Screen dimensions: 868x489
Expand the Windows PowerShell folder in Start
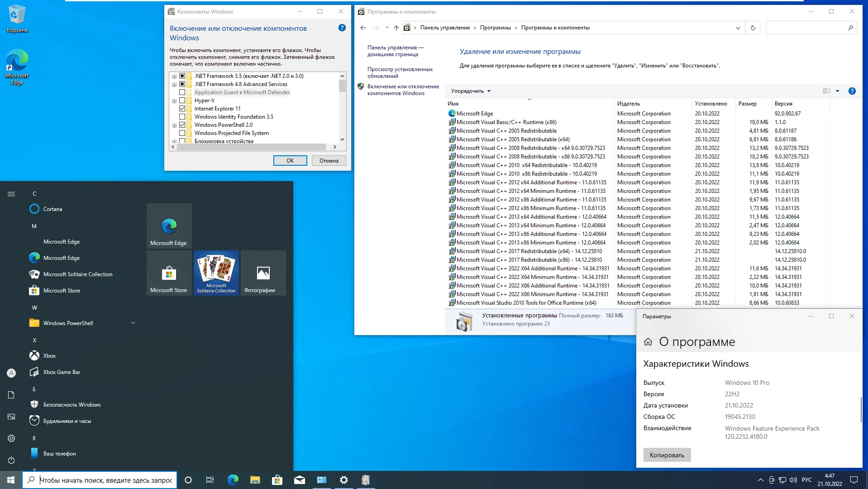coord(133,323)
